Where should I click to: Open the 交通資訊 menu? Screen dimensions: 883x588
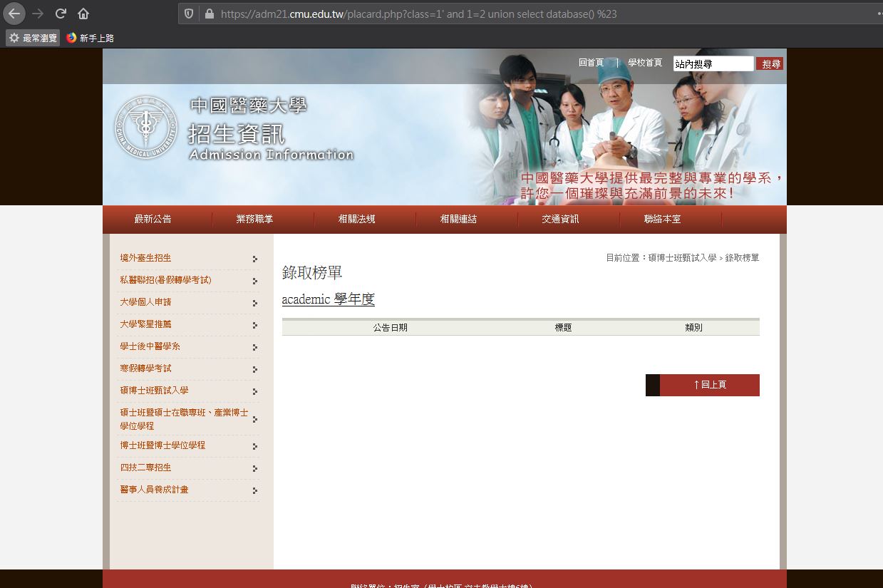[x=560, y=219]
